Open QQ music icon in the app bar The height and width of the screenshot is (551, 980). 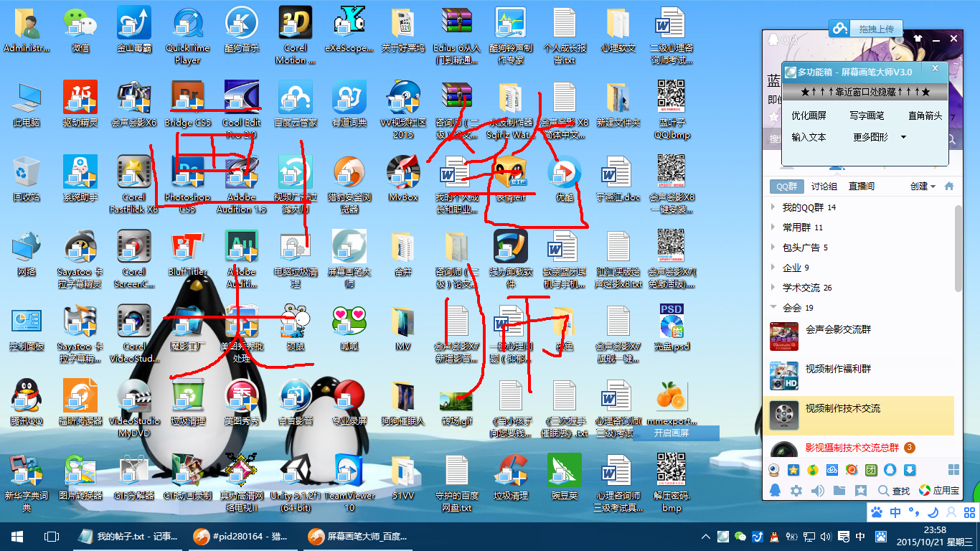813,470
